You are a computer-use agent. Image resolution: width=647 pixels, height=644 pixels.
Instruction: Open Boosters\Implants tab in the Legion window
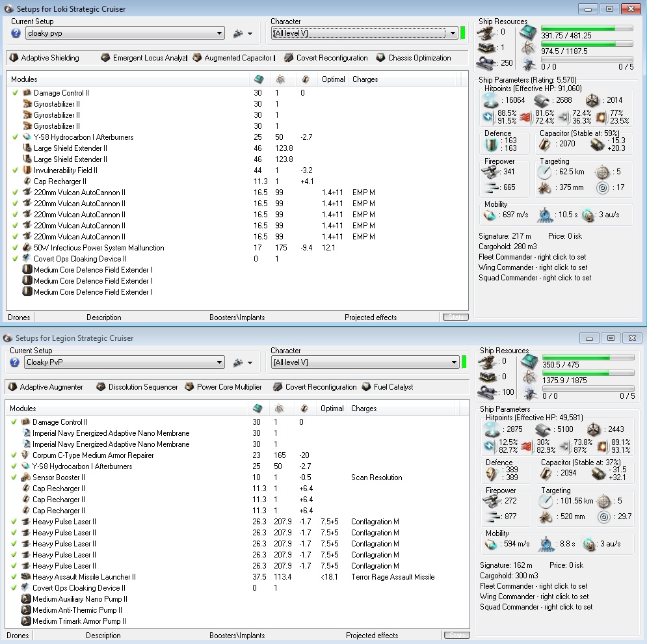click(237, 636)
